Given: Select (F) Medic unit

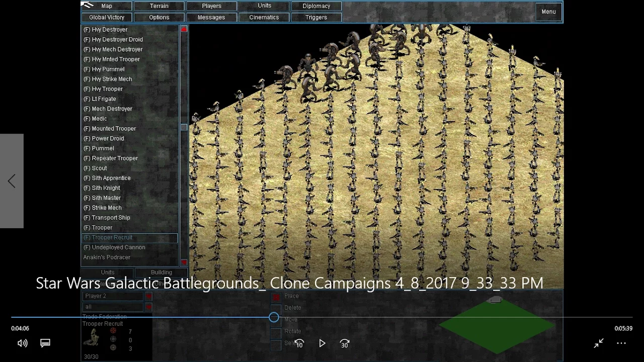Looking at the screenshot, I should (130, 119).
